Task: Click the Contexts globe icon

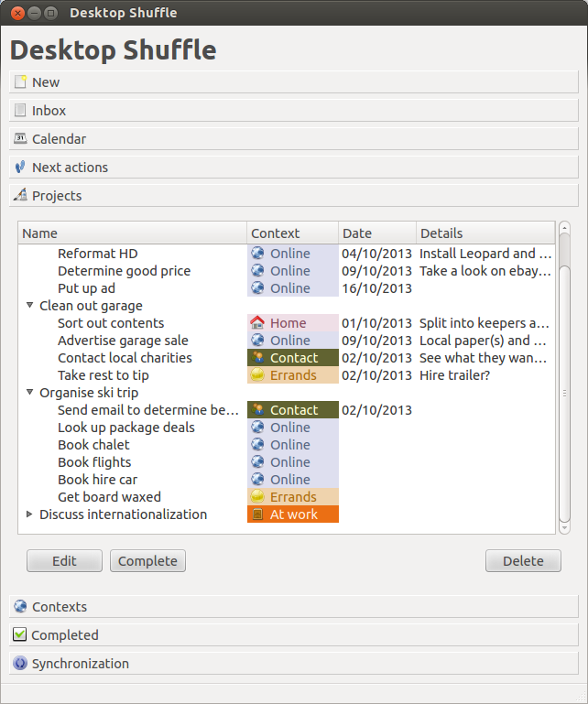Action: (20, 607)
